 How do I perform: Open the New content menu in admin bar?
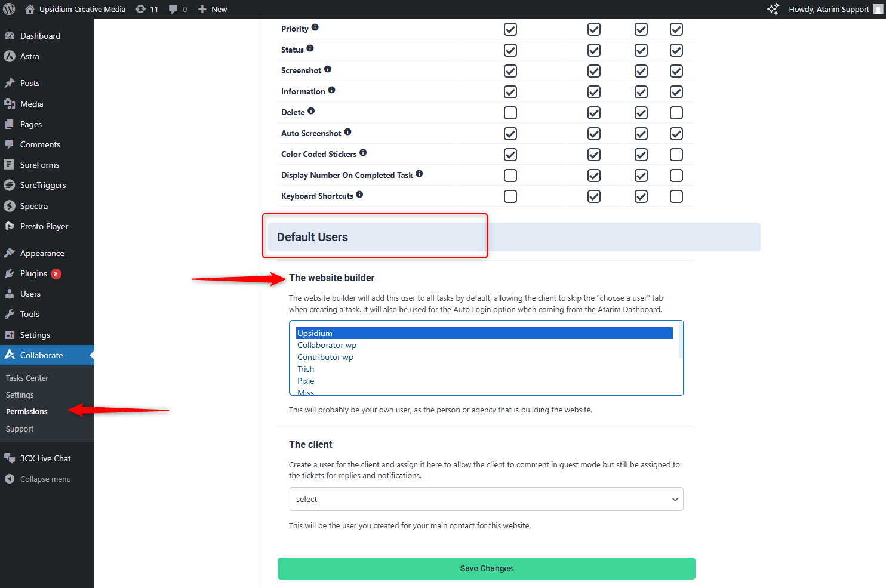213,9
